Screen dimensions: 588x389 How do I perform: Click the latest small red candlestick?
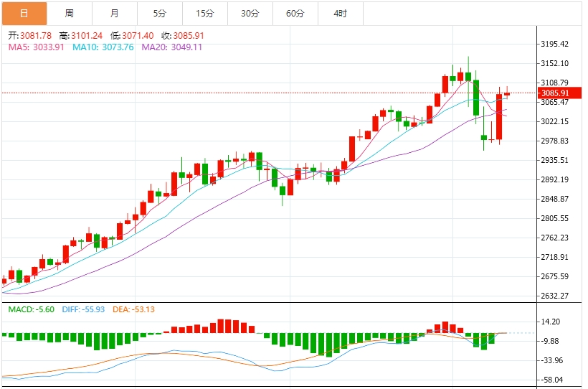(x=507, y=93)
